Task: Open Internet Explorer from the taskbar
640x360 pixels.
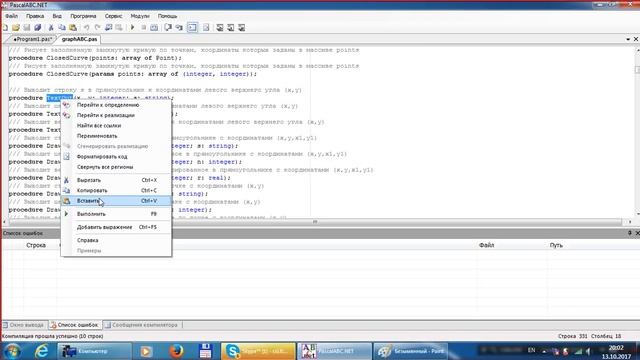Action: (41, 351)
